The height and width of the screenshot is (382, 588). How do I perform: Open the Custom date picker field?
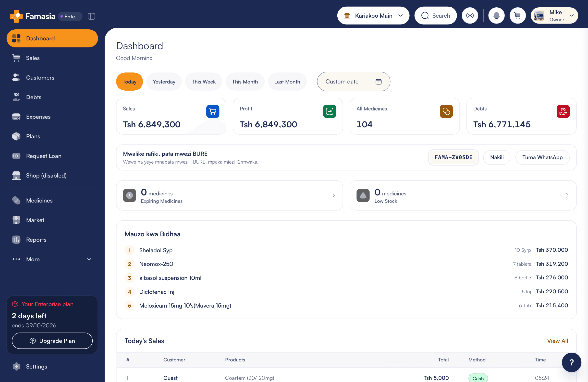[353, 82]
